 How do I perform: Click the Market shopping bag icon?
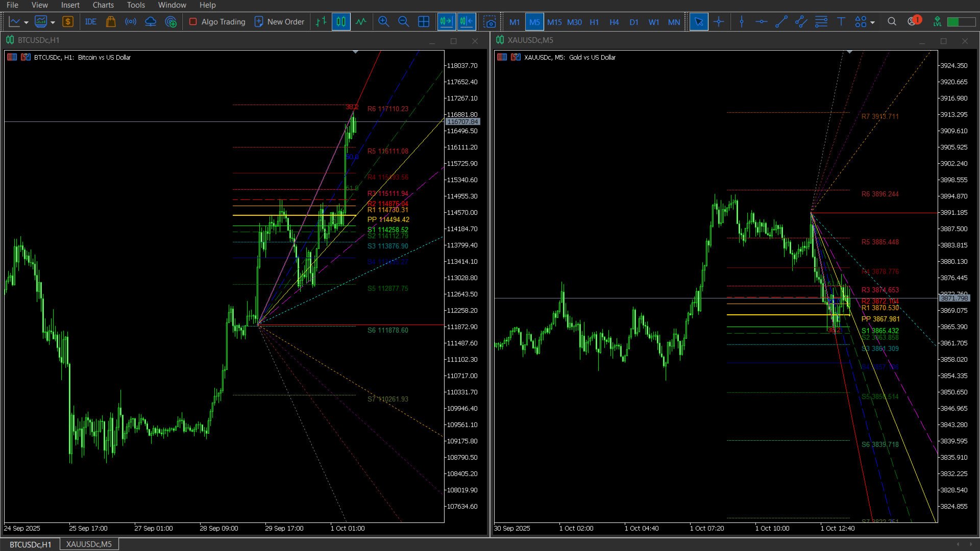pyautogui.click(x=111, y=22)
